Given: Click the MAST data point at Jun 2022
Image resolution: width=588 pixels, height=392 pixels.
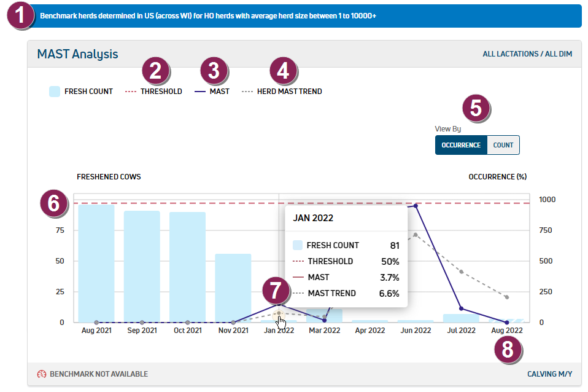Looking at the screenshot, I should pos(416,206).
